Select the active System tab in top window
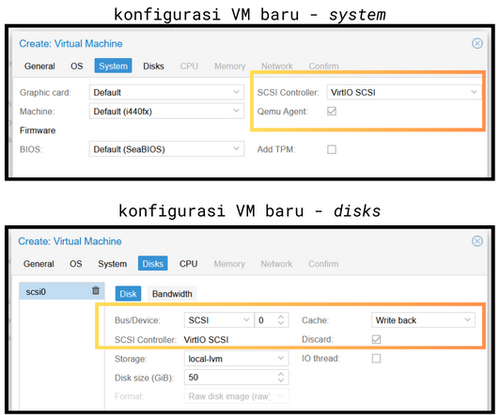The image size is (500, 415). pos(113,66)
